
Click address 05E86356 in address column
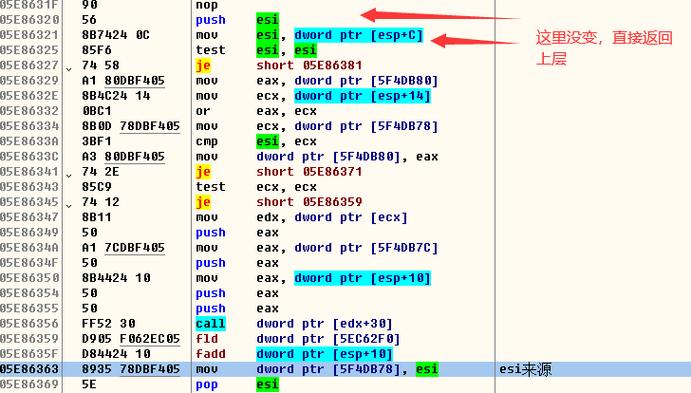point(30,324)
